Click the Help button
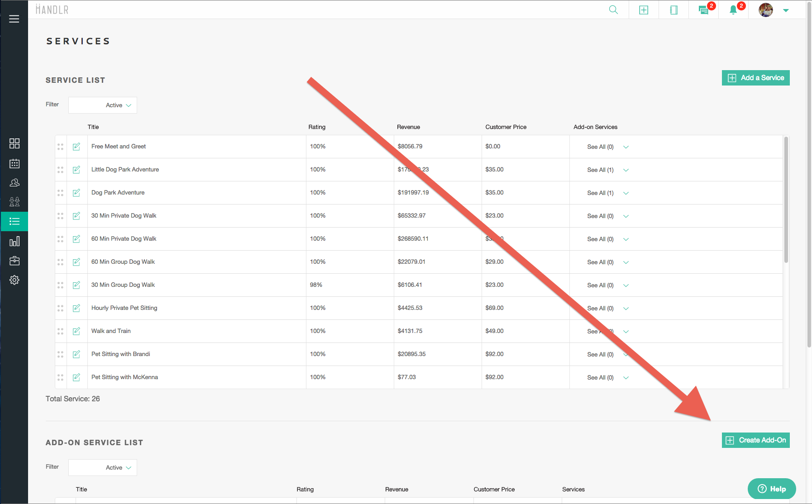This screenshot has width=812, height=504. (771, 489)
